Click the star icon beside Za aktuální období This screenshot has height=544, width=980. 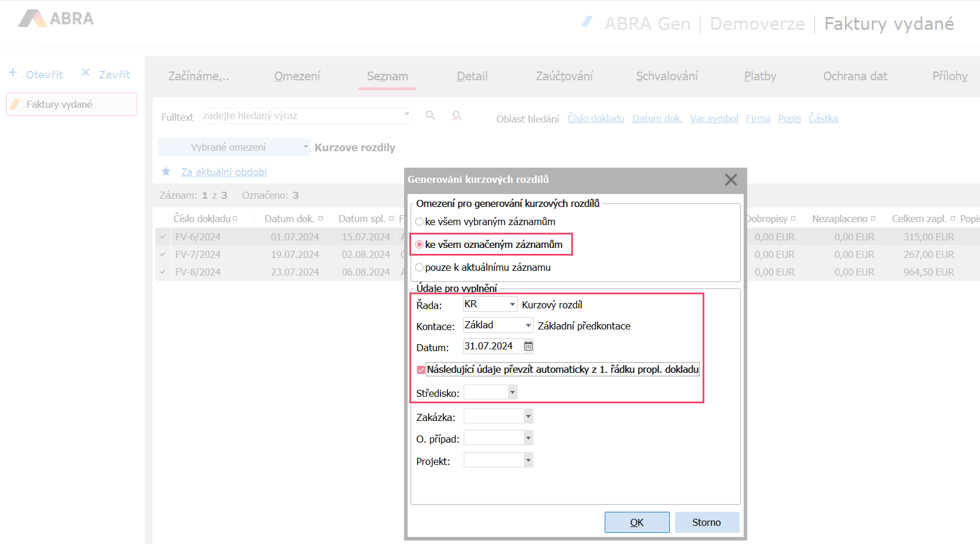click(x=166, y=172)
